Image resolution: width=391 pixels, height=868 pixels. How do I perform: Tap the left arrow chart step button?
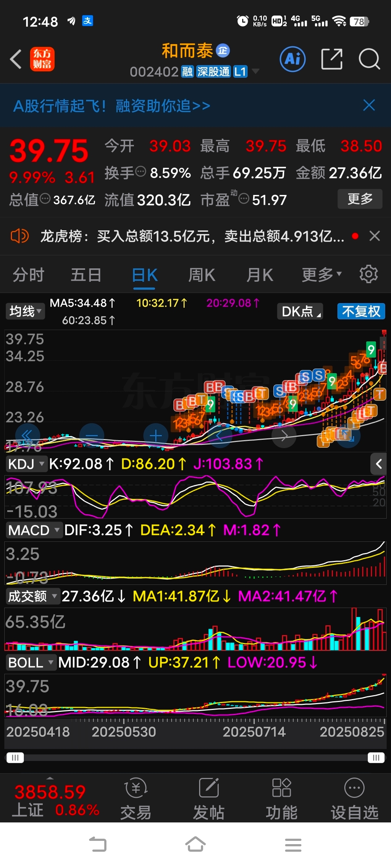pyautogui.click(x=220, y=436)
